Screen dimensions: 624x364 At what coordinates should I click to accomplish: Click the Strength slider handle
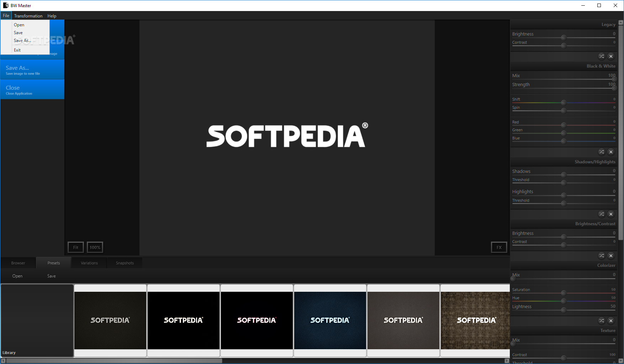click(x=614, y=88)
